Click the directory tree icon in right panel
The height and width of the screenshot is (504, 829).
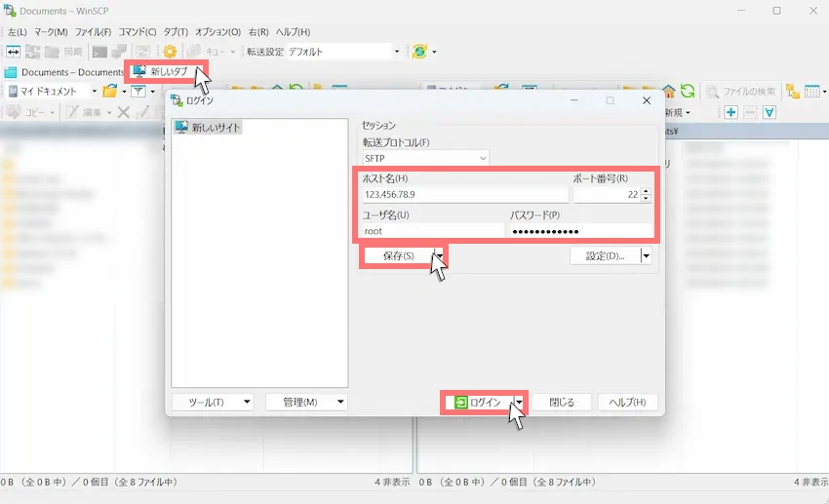(x=793, y=91)
